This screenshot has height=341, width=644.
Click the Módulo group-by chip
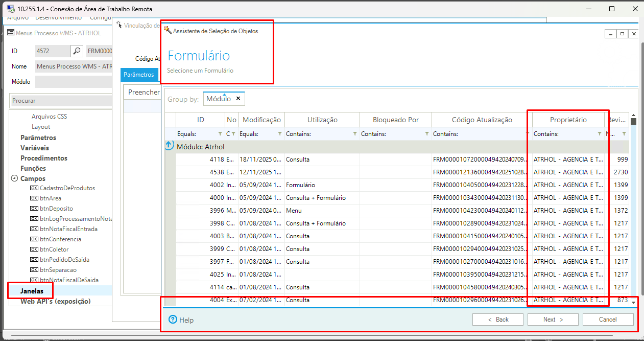[x=219, y=99]
